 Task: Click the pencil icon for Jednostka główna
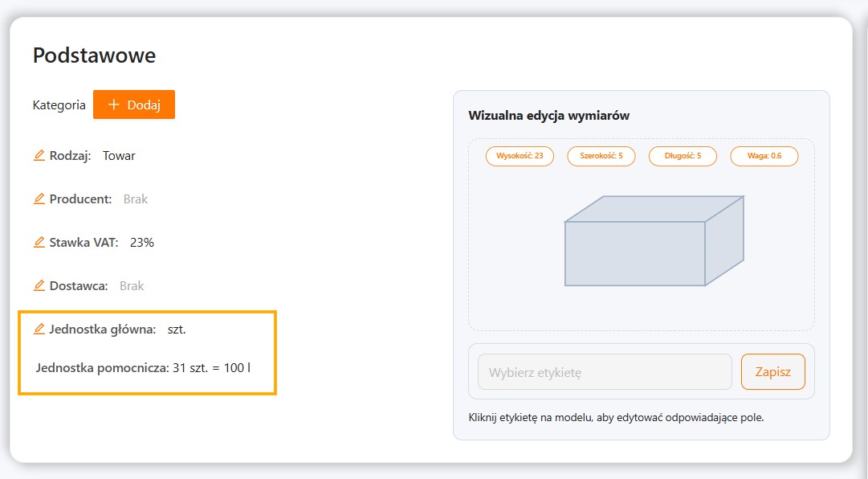click(39, 329)
